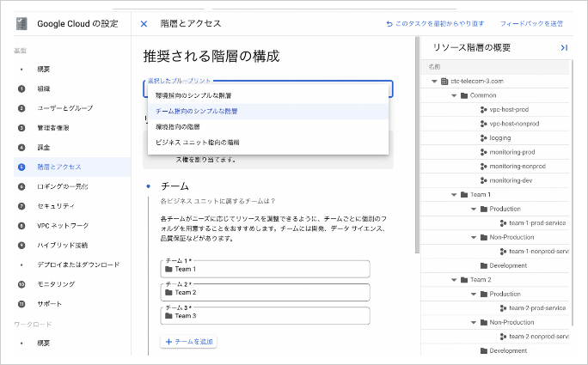The height and width of the screenshot is (365, 588).
Task: Click Production folder icon under Team 1
Action: click(484, 209)
